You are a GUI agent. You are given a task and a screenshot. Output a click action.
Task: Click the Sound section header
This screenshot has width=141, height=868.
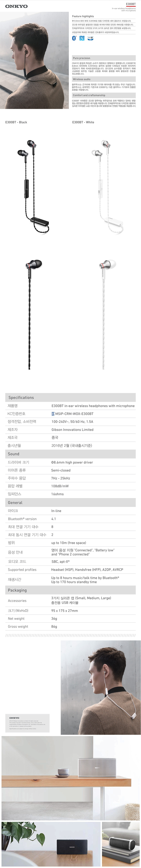pos(14,454)
